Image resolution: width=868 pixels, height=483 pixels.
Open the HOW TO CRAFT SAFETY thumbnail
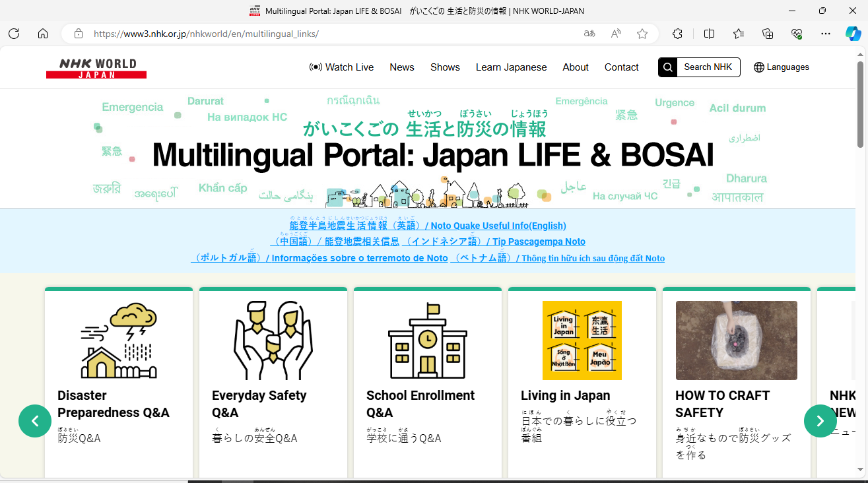pos(736,340)
